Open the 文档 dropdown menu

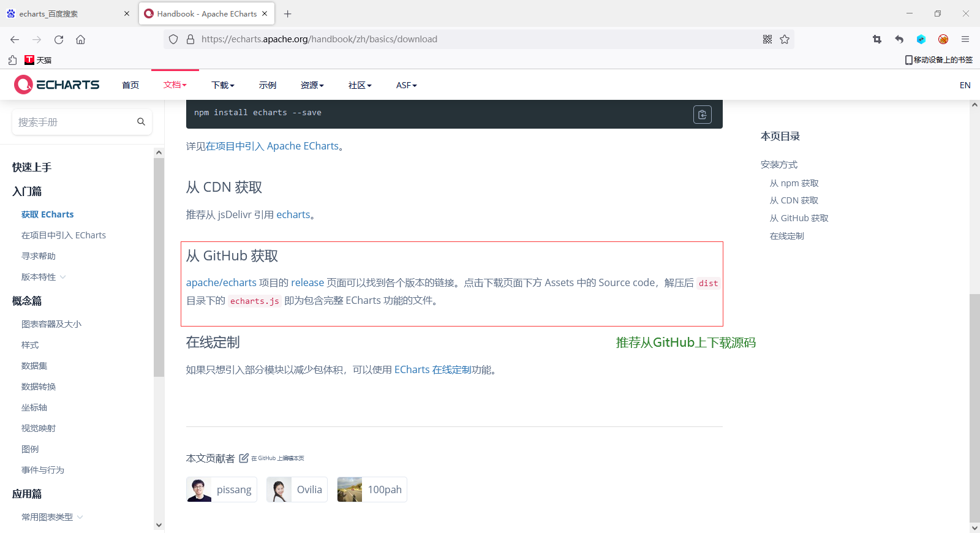(x=175, y=85)
